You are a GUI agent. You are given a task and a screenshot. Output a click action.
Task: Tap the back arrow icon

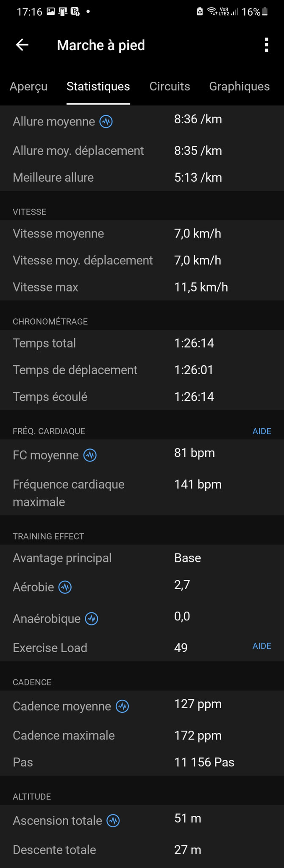click(22, 45)
